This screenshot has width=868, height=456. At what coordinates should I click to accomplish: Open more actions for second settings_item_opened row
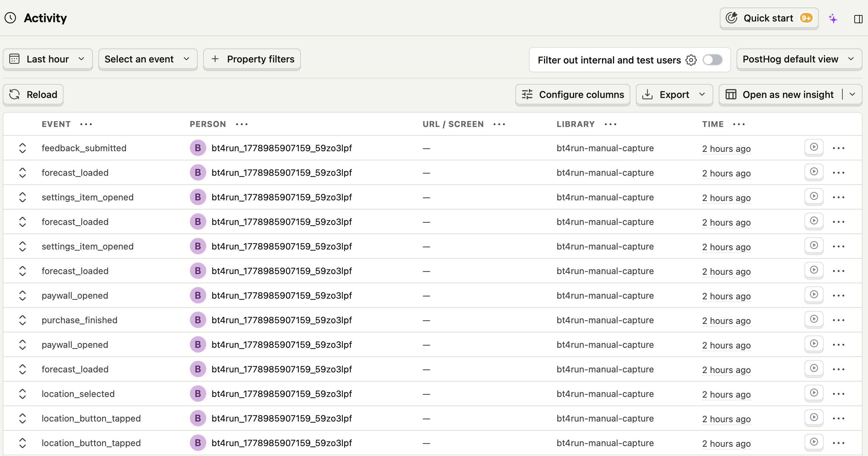(x=839, y=246)
